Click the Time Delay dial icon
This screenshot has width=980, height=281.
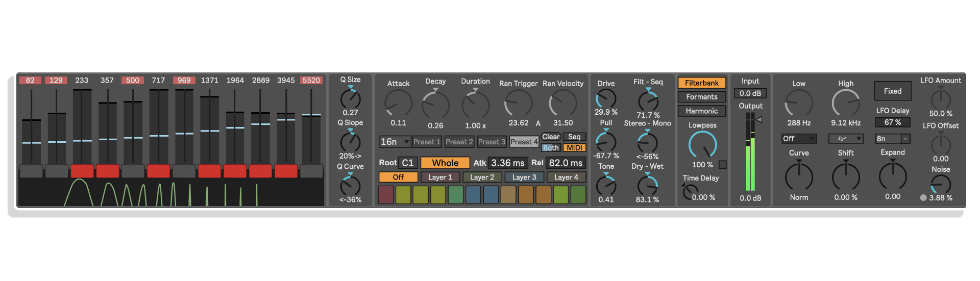(687, 191)
